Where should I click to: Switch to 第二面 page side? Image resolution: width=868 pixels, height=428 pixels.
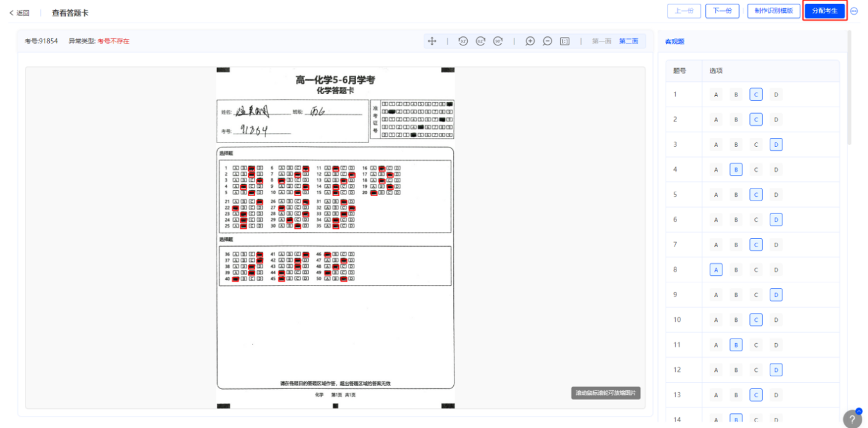[x=628, y=41]
